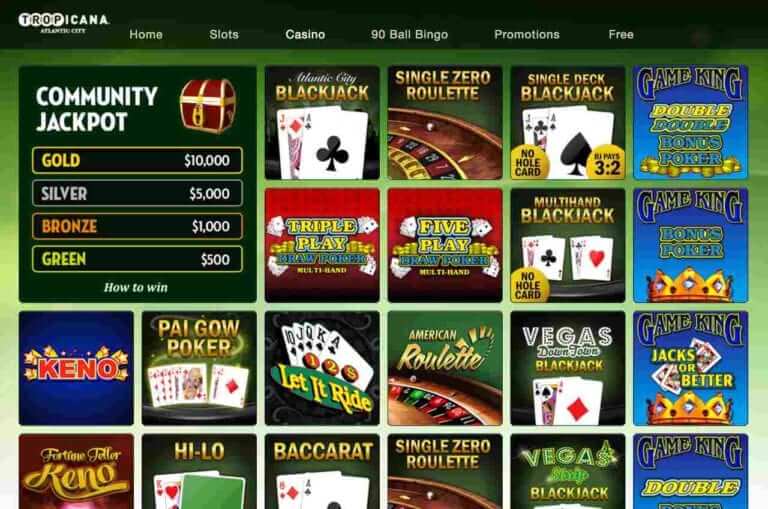Open Game King Jacks or Better
The width and height of the screenshot is (768, 509).
point(691,368)
